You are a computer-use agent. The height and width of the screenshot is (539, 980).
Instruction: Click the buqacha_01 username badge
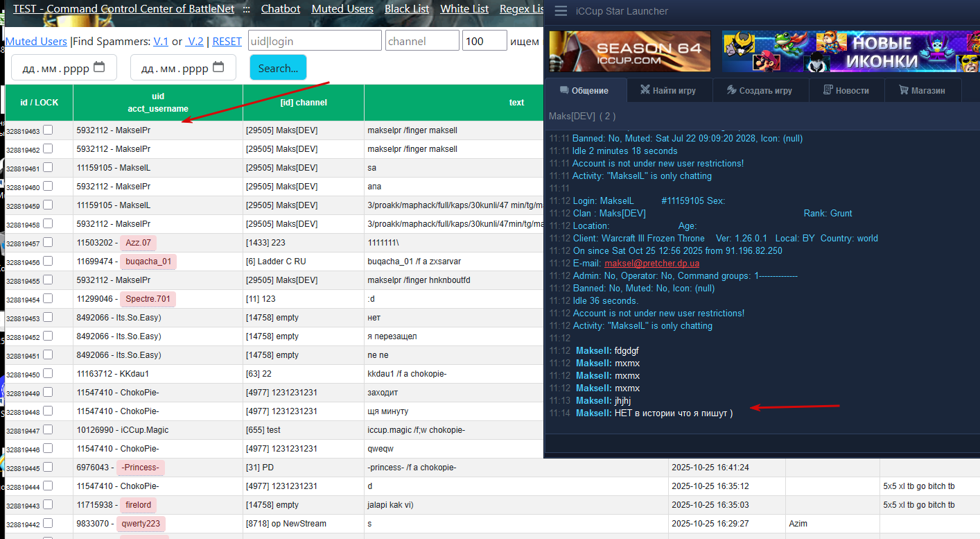148,262
